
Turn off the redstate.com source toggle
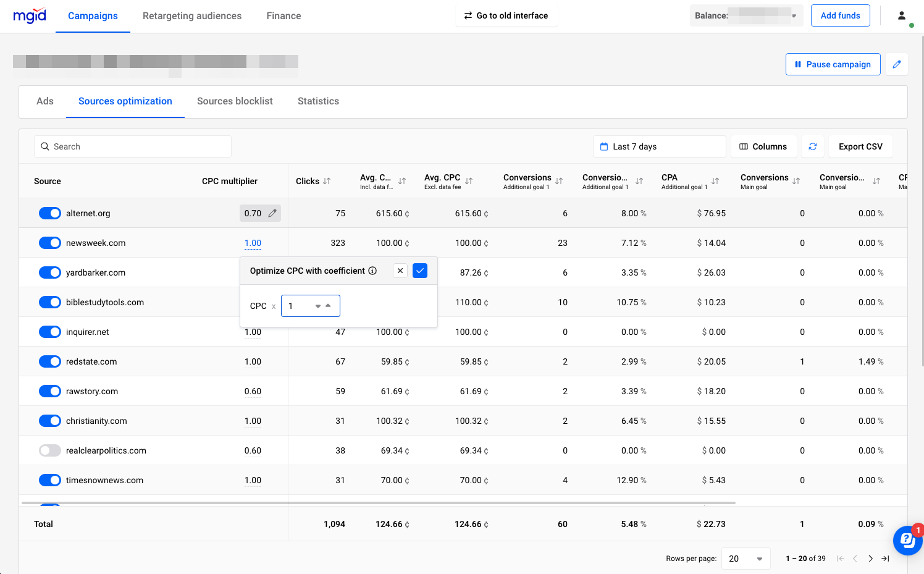point(50,361)
